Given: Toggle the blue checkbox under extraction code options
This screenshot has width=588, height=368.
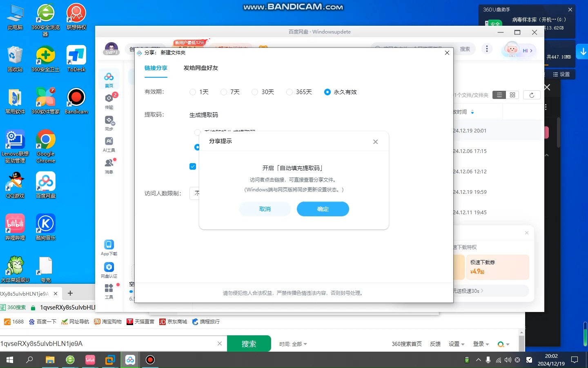Looking at the screenshot, I should [x=193, y=166].
